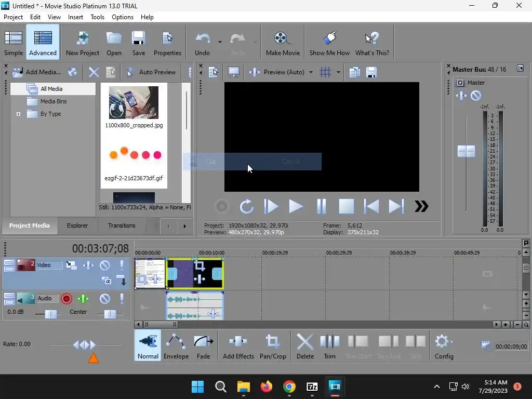532x399 pixels.
Task: Mute the Audio track
Action: (x=105, y=299)
